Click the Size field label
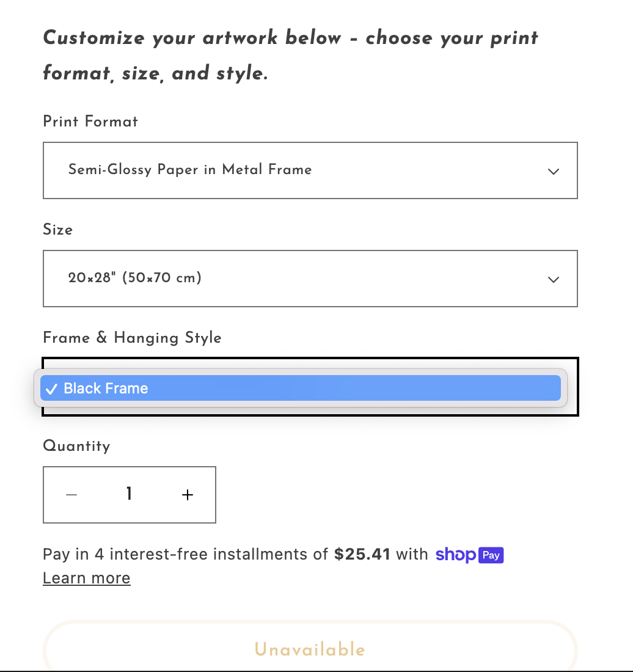The width and height of the screenshot is (633, 672). [58, 230]
